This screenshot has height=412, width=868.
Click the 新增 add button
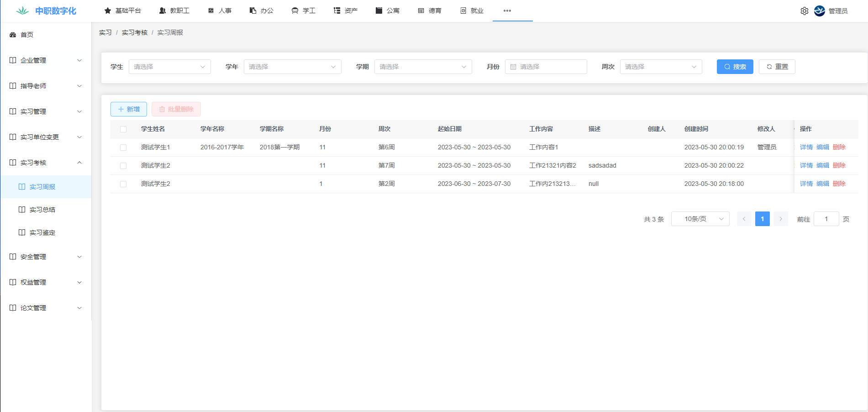point(129,109)
